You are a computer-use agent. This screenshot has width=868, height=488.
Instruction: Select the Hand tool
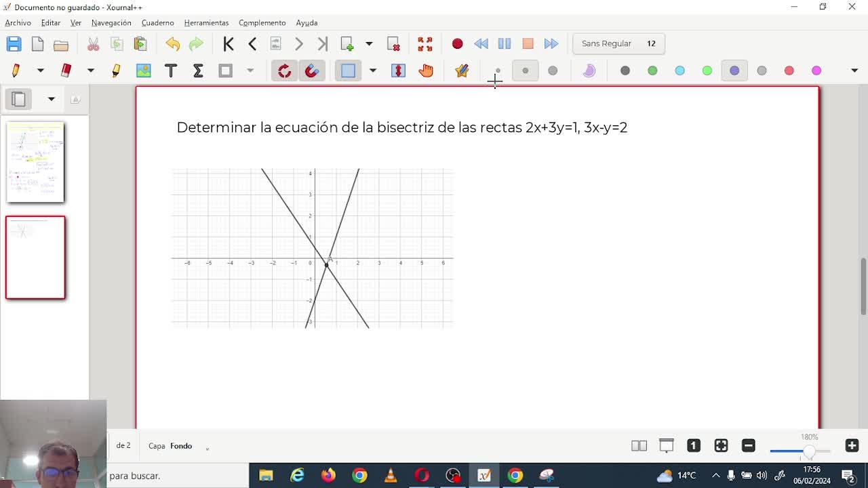tap(426, 70)
